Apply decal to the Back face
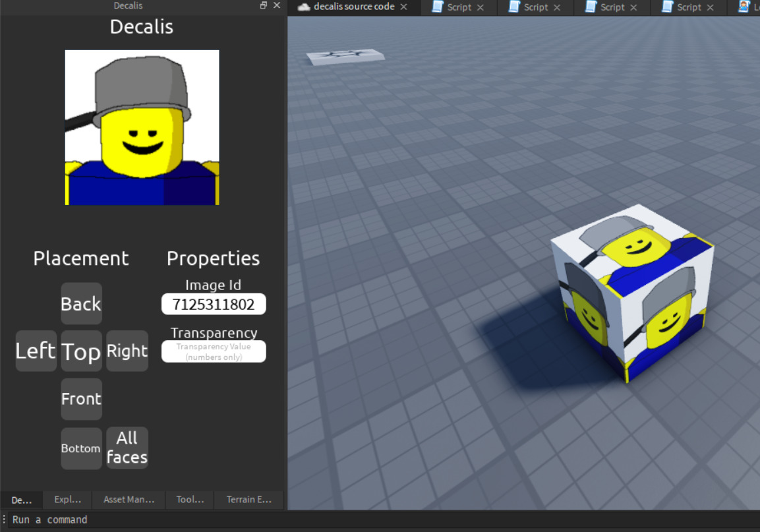This screenshot has width=760, height=532. click(x=81, y=304)
